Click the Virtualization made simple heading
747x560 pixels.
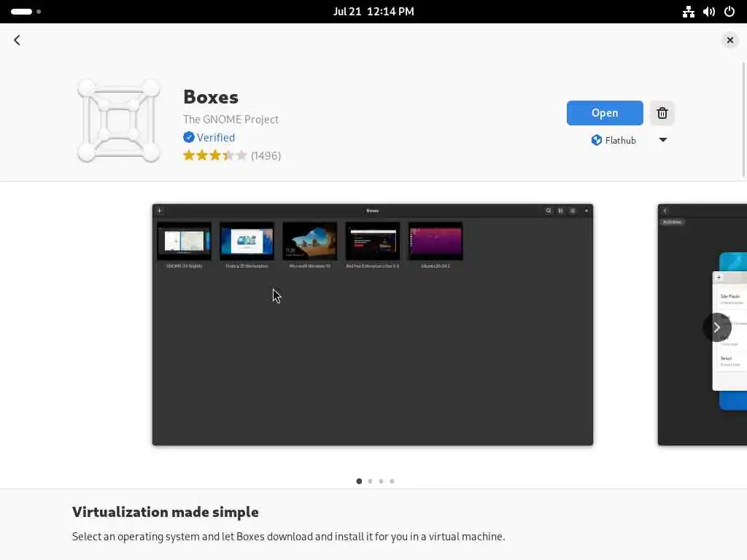click(166, 512)
